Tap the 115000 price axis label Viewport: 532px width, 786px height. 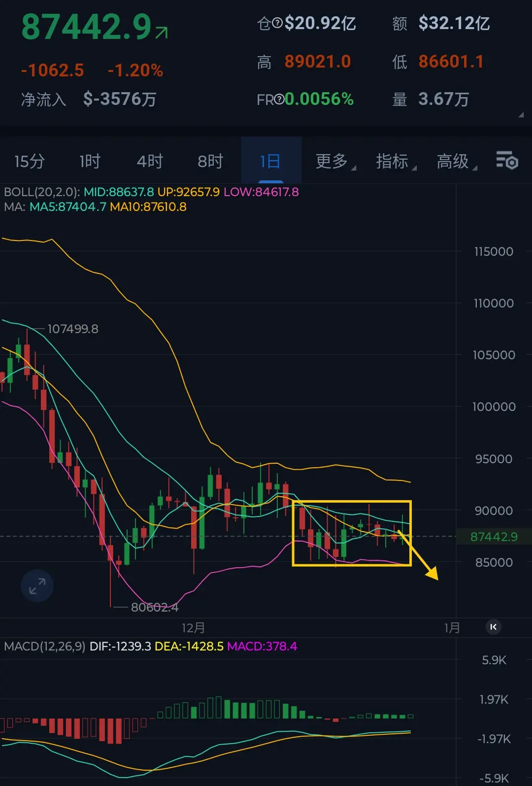tap(494, 251)
